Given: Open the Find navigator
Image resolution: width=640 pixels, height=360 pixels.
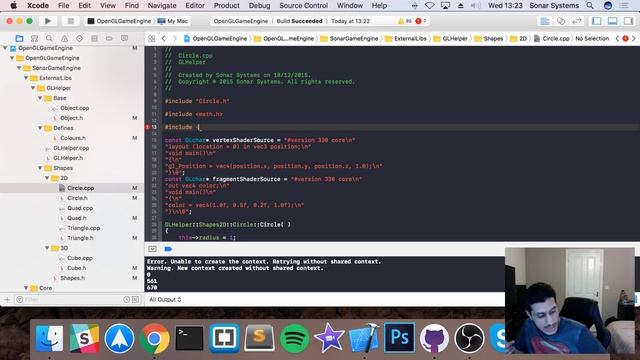Looking at the screenshot, I should click(x=49, y=38).
